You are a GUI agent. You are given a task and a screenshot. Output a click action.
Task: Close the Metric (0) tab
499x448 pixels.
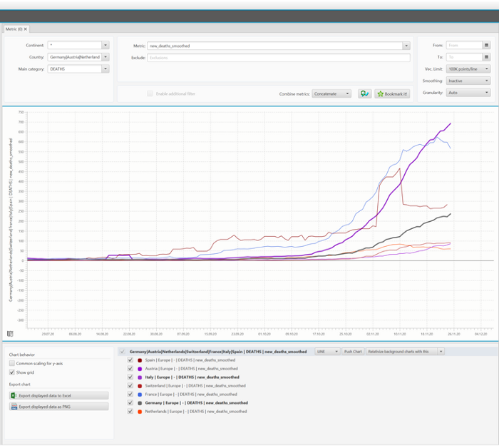tap(25, 29)
